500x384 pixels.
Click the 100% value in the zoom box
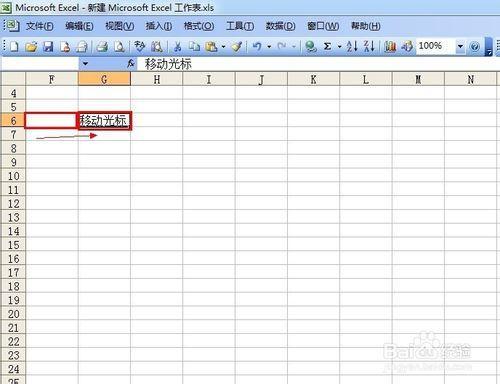coord(430,46)
